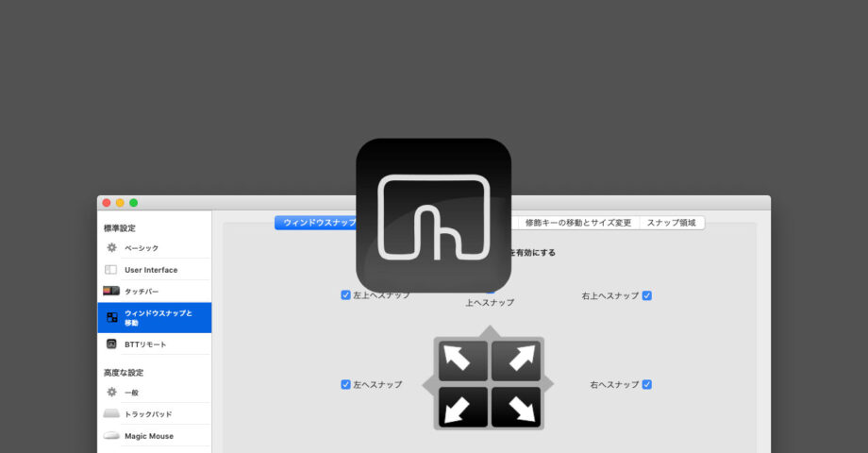Click the bottom-left snap arrow tile
The image size is (868, 453).
coord(463,407)
